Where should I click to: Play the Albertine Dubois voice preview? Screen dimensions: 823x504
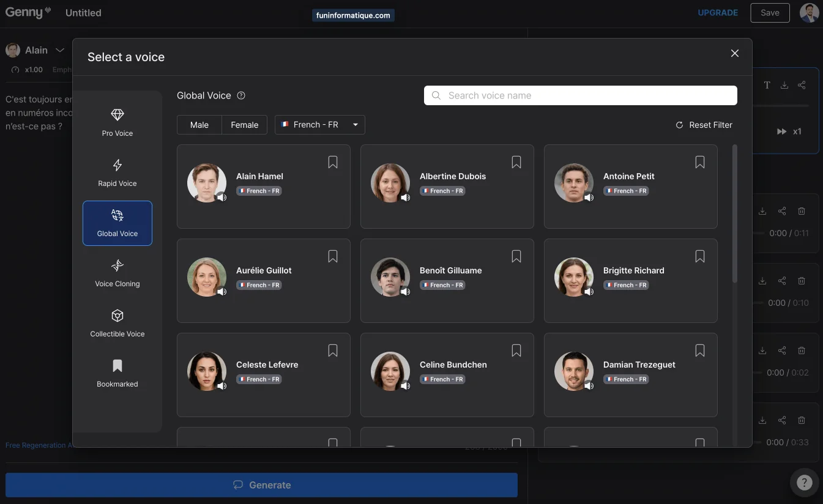(405, 198)
